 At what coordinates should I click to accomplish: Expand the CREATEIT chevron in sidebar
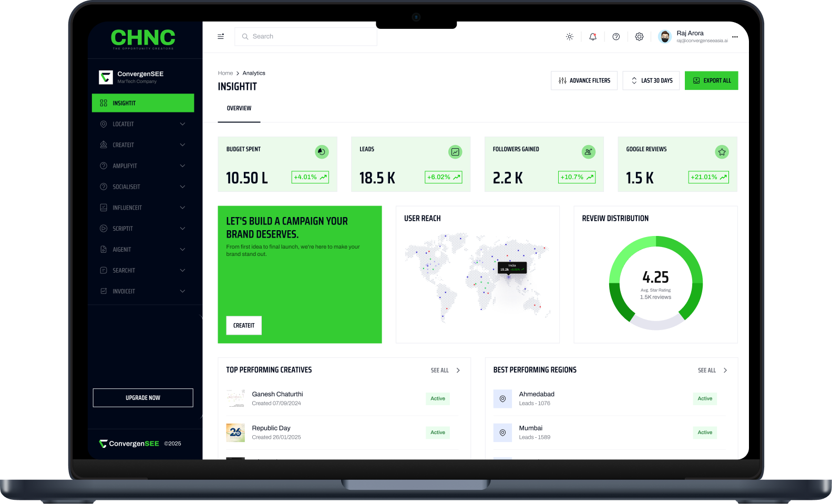[182, 145]
